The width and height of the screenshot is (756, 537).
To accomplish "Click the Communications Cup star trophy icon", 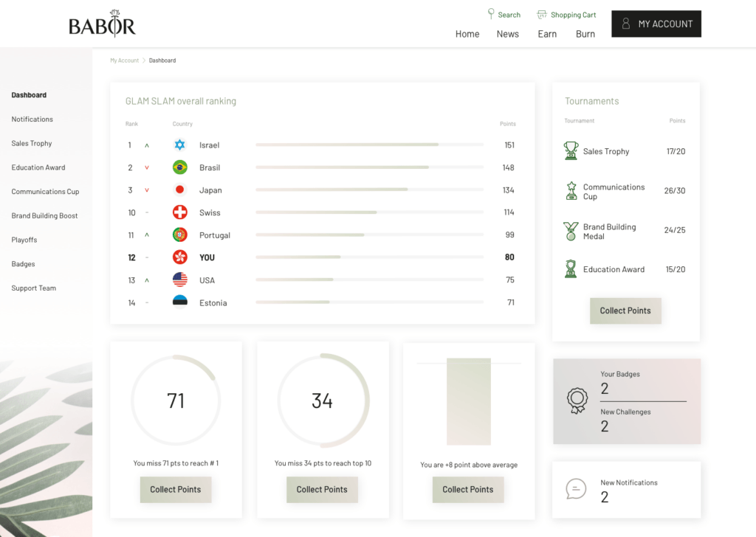I will [x=571, y=191].
